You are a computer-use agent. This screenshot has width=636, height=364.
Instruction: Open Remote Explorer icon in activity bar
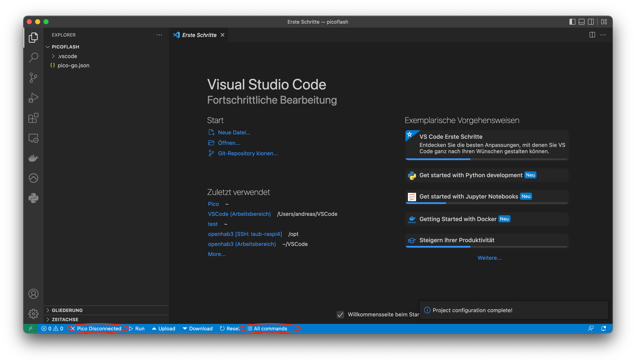33,138
